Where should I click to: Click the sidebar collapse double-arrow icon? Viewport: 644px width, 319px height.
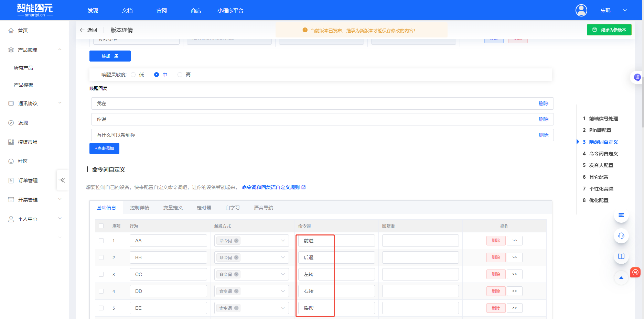62,180
